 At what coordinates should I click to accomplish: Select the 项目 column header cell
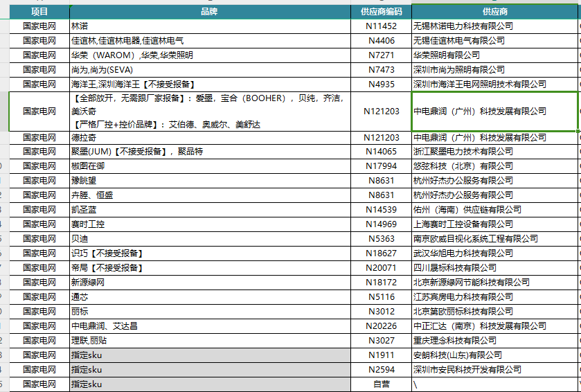[39, 12]
